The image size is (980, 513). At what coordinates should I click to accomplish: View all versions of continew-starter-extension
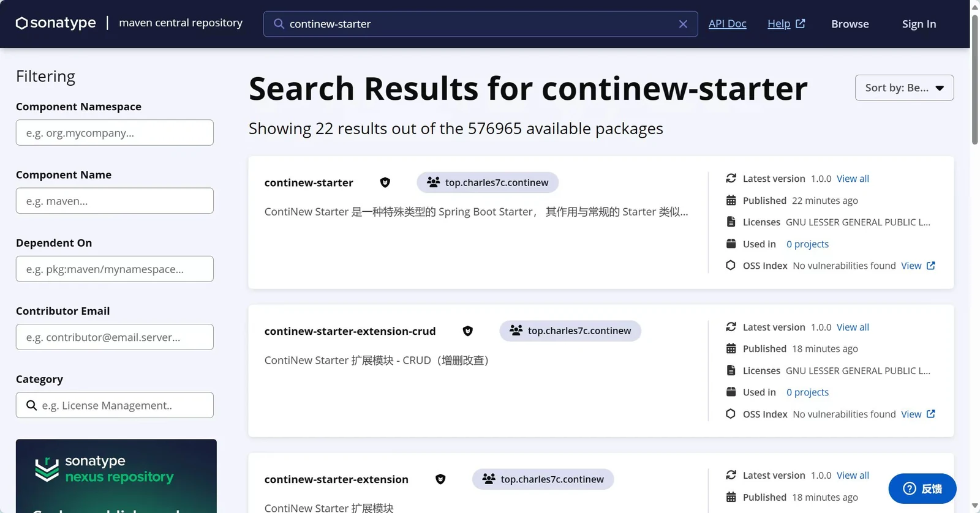853,475
